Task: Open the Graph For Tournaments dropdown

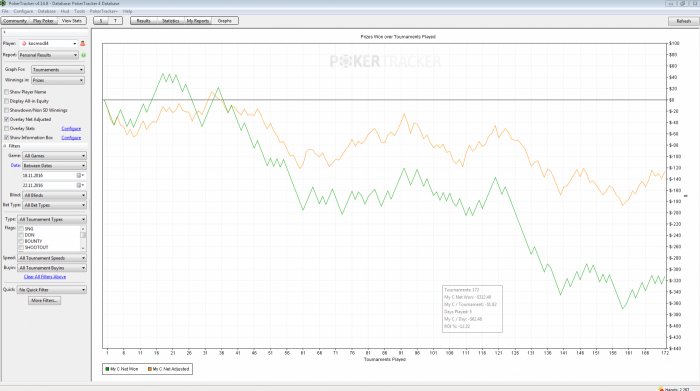Action: (58, 70)
